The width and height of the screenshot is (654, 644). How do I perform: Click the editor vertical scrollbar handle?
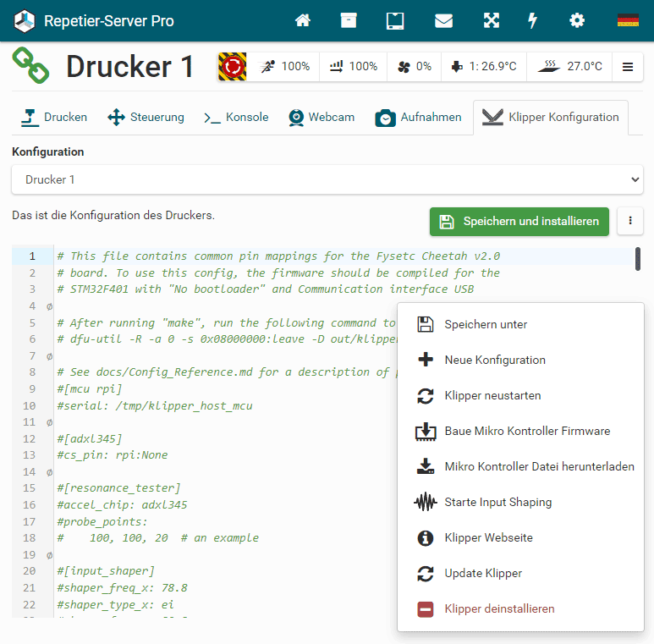coord(638,259)
